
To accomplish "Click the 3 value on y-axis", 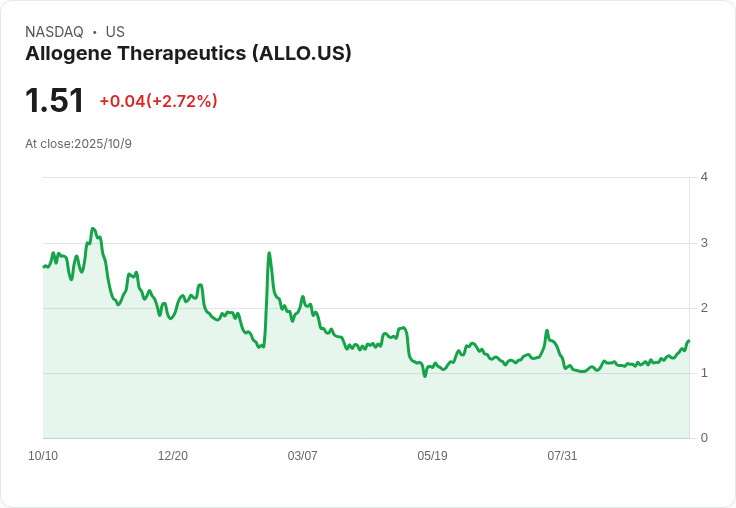I will [x=704, y=243].
